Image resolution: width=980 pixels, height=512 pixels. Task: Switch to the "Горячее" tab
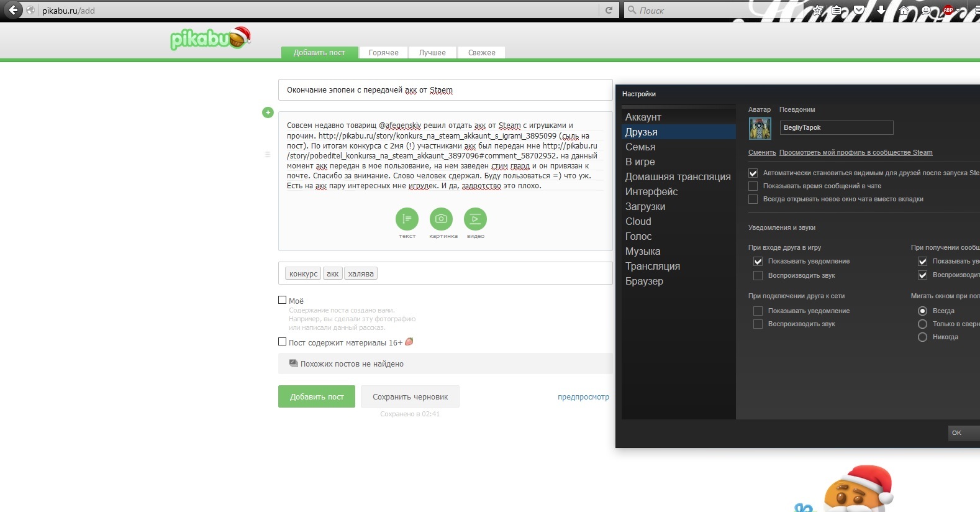coord(383,53)
